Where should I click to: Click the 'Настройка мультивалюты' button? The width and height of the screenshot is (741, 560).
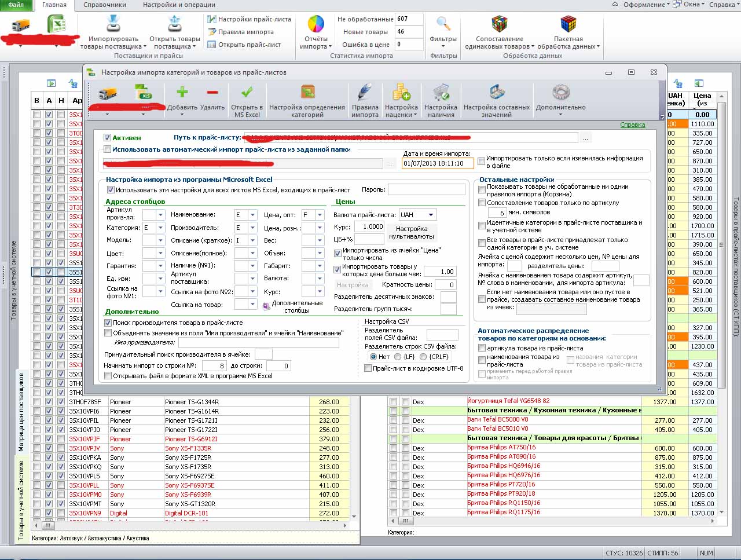412,232
